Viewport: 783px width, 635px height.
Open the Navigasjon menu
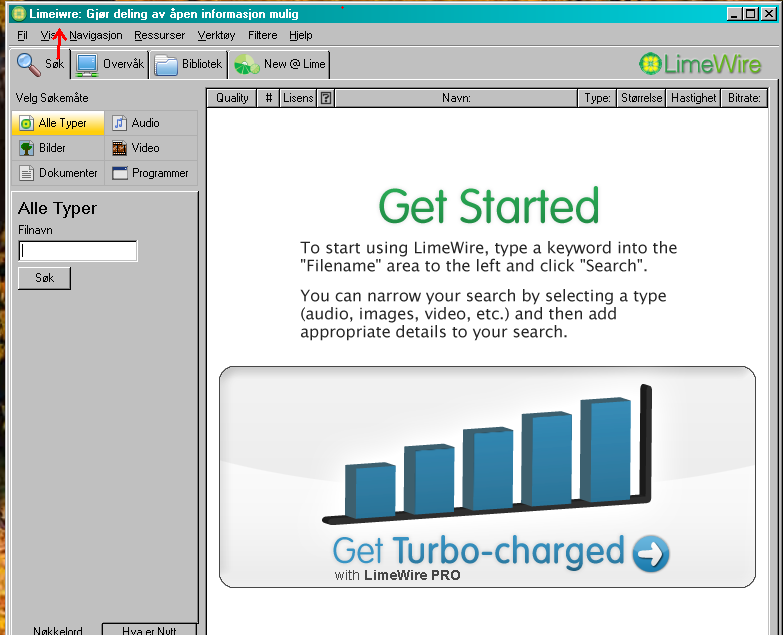96,35
